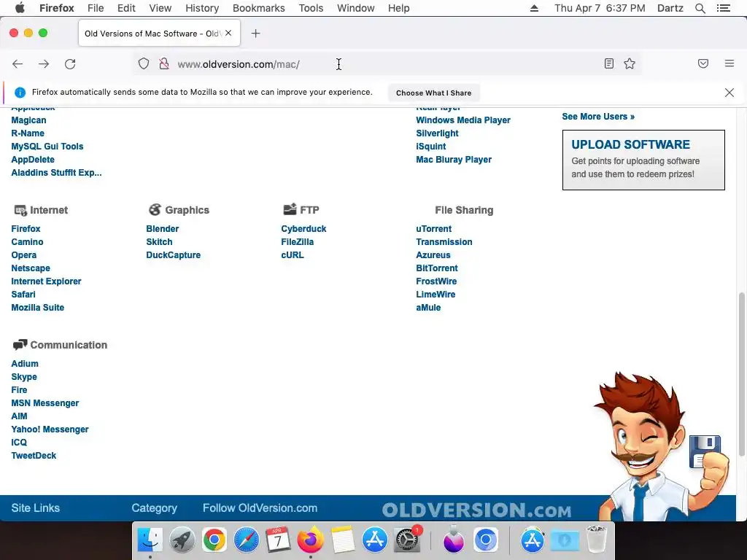Open Launchpad rocket icon in Dock
Screen dimensions: 747x560
pos(182,540)
